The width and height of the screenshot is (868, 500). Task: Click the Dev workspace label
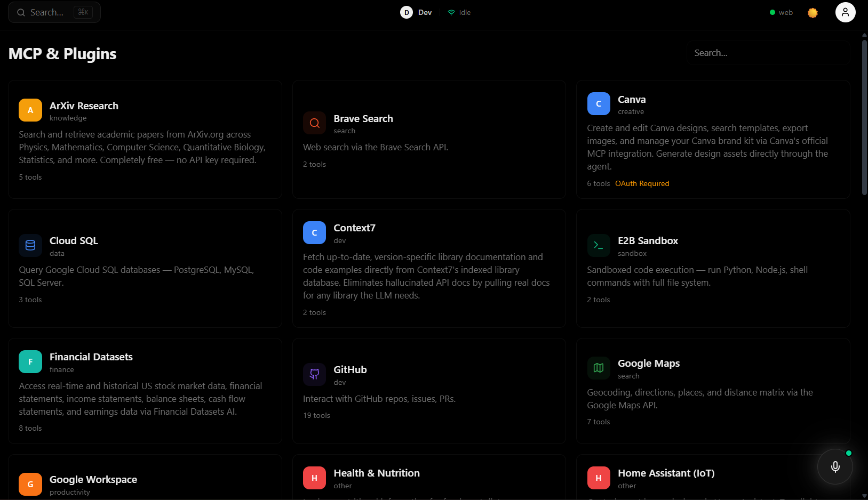(x=425, y=12)
